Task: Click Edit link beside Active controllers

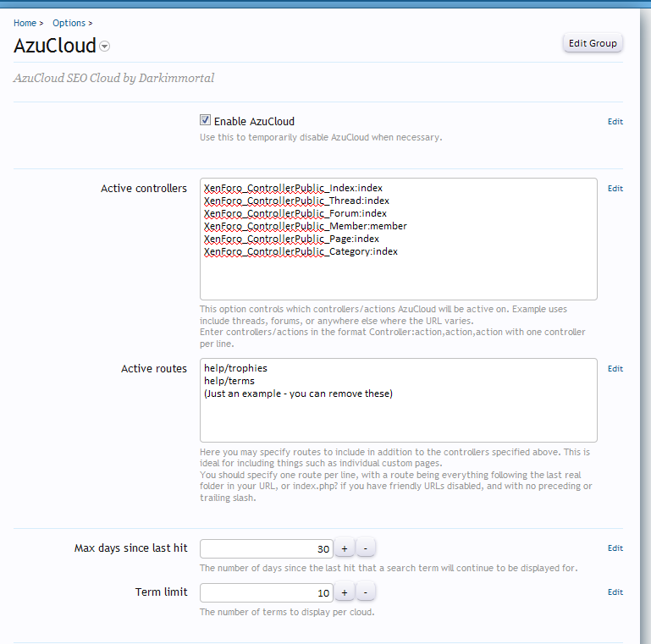Action: click(615, 189)
